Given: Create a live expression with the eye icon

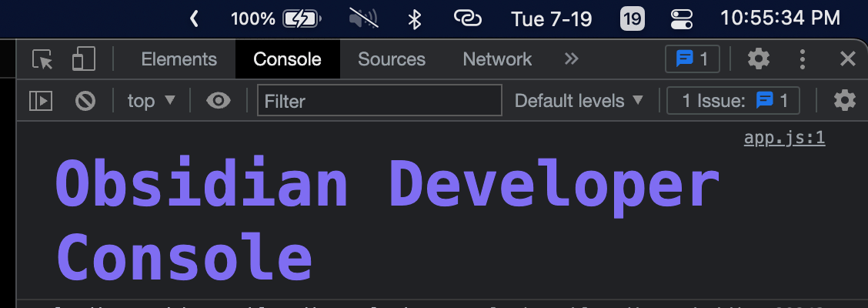Looking at the screenshot, I should pyautogui.click(x=219, y=100).
